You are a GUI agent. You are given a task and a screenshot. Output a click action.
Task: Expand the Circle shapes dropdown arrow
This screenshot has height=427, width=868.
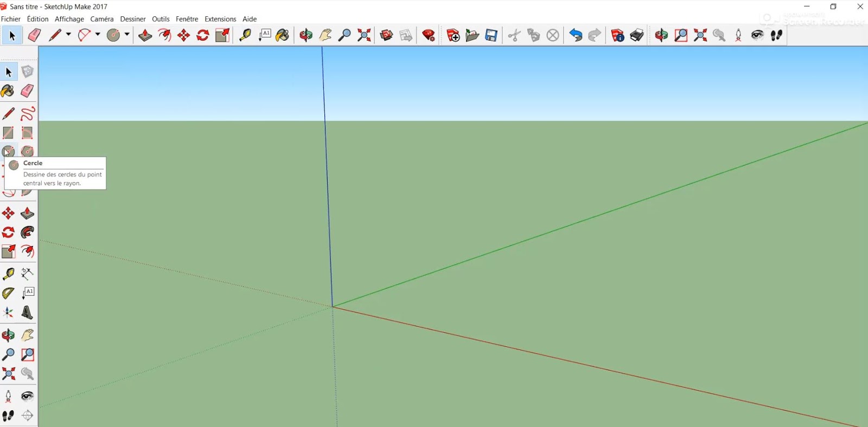coord(127,35)
